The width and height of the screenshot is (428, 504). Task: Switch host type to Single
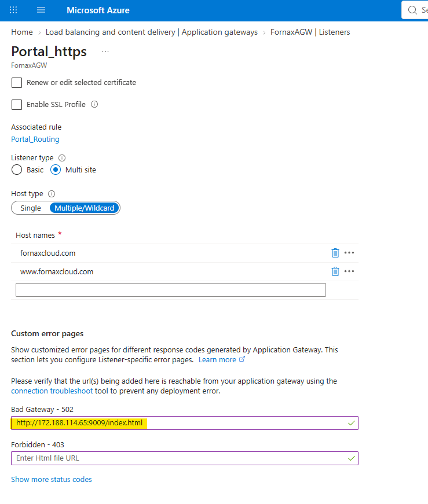point(31,208)
